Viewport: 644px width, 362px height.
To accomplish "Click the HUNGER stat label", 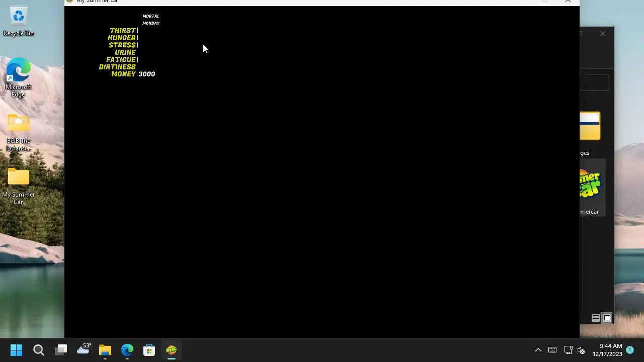I will click(122, 38).
